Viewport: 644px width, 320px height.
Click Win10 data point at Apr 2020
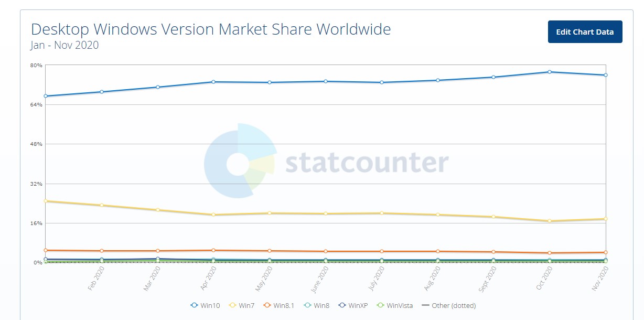(213, 82)
